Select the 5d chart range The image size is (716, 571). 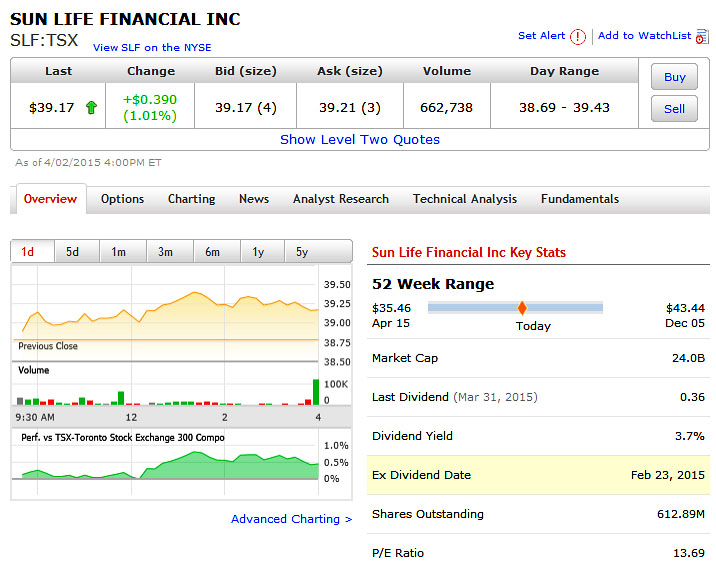click(x=77, y=252)
